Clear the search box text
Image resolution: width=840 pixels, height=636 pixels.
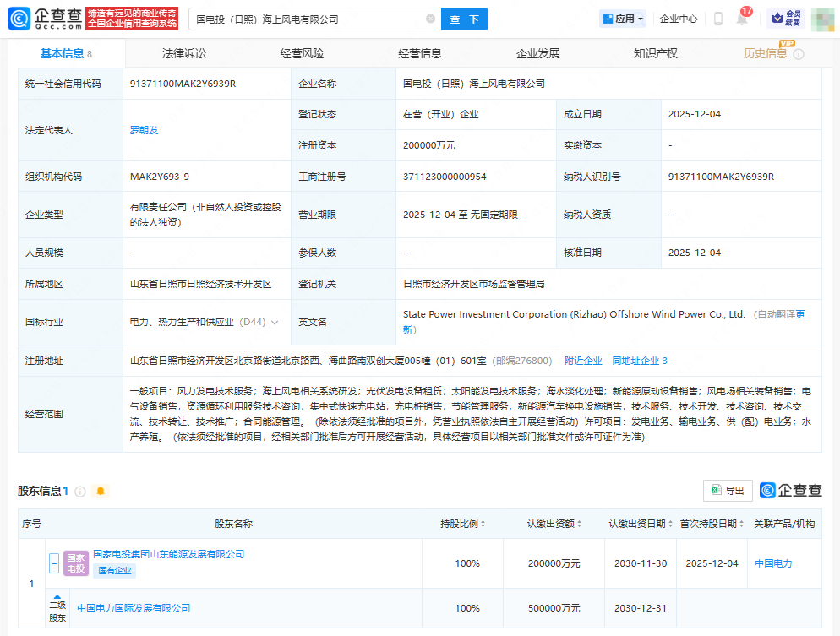point(430,19)
